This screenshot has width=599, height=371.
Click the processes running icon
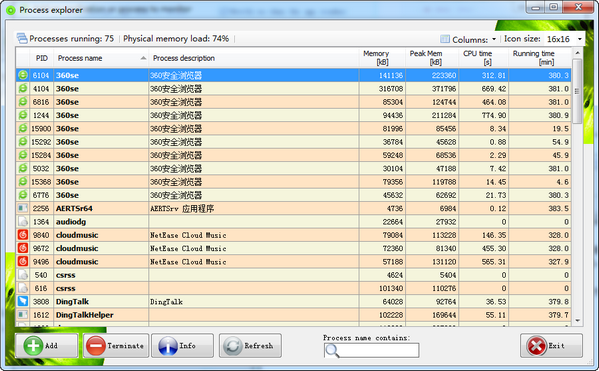pyautogui.click(x=22, y=38)
